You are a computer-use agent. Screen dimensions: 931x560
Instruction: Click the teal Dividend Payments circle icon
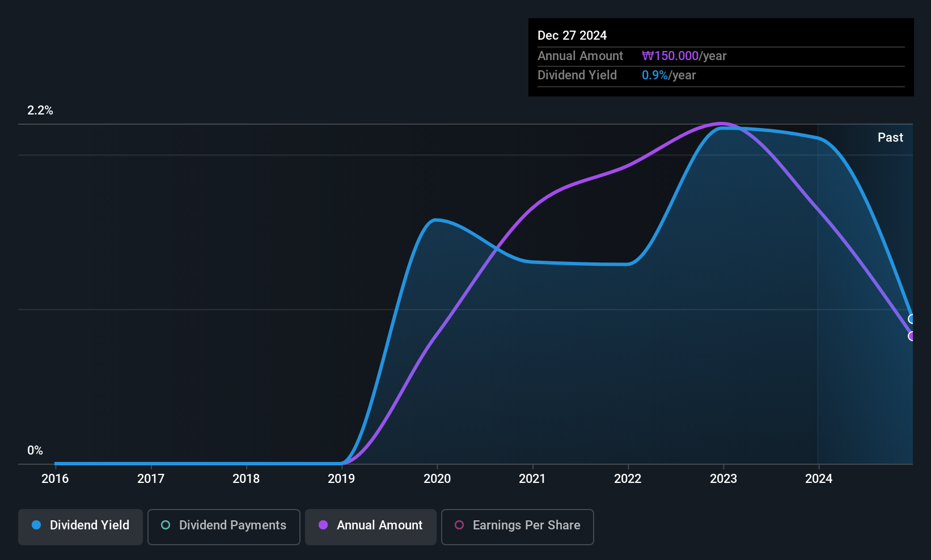tap(166, 525)
